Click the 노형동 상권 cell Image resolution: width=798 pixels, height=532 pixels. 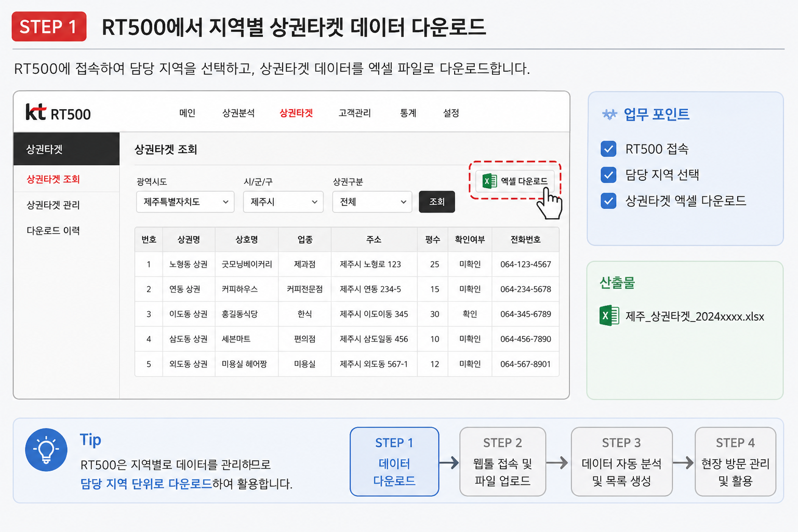point(188,264)
